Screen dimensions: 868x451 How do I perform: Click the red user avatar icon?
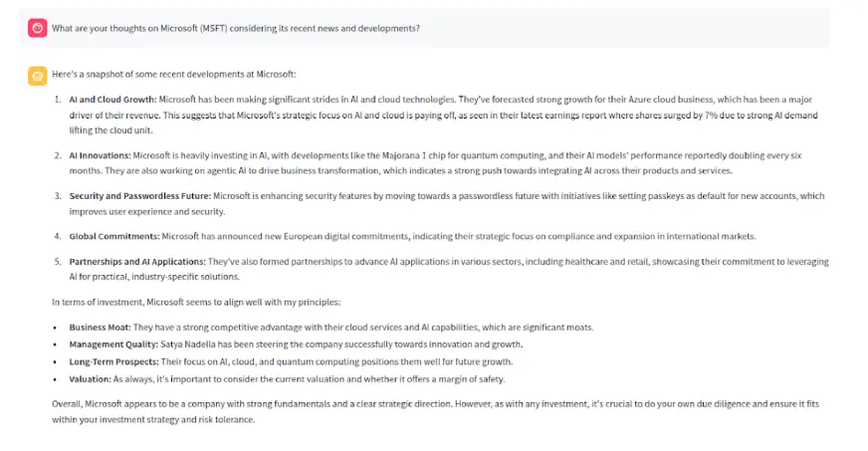click(37, 28)
